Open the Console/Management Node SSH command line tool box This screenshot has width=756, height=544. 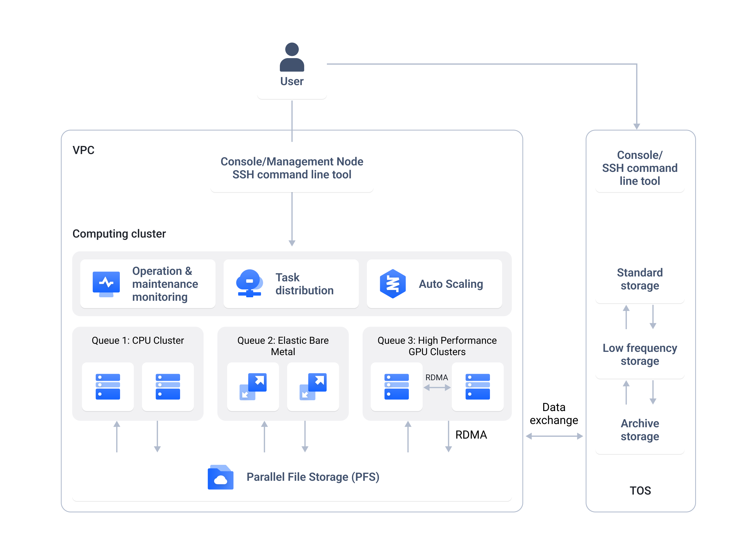292,168
